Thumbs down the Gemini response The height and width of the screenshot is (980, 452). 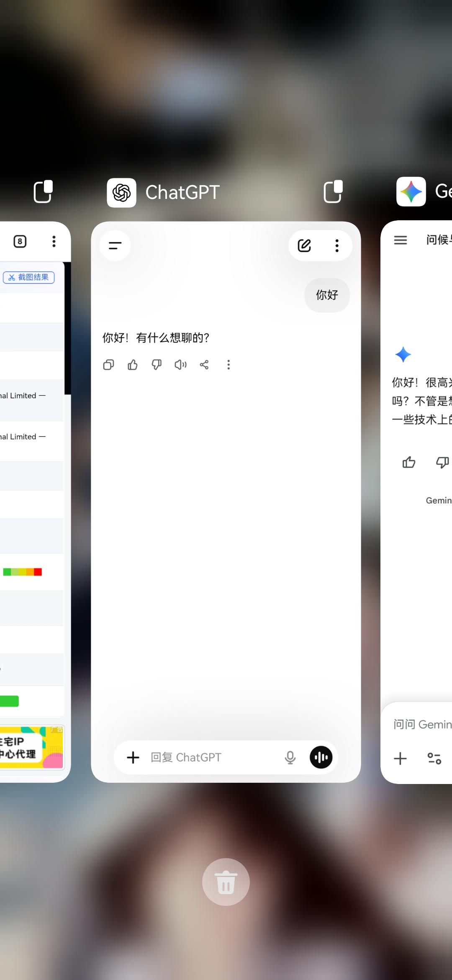[443, 462]
